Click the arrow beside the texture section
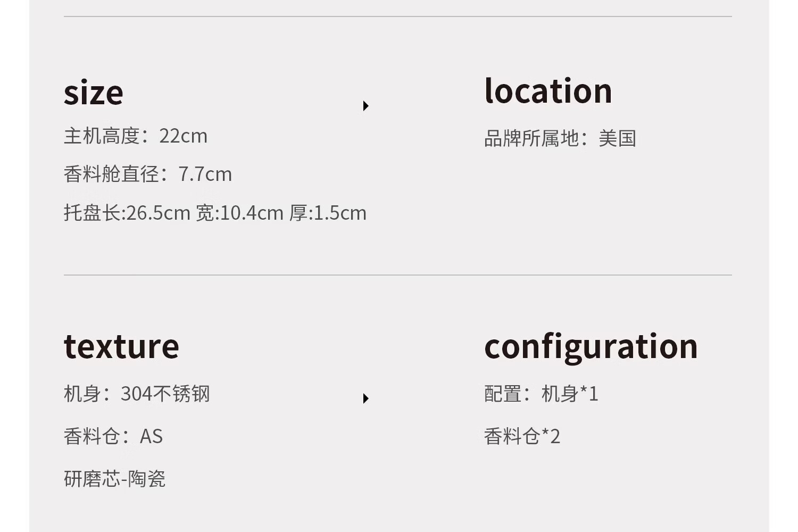The height and width of the screenshot is (532, 798). [x=365, y=398]
